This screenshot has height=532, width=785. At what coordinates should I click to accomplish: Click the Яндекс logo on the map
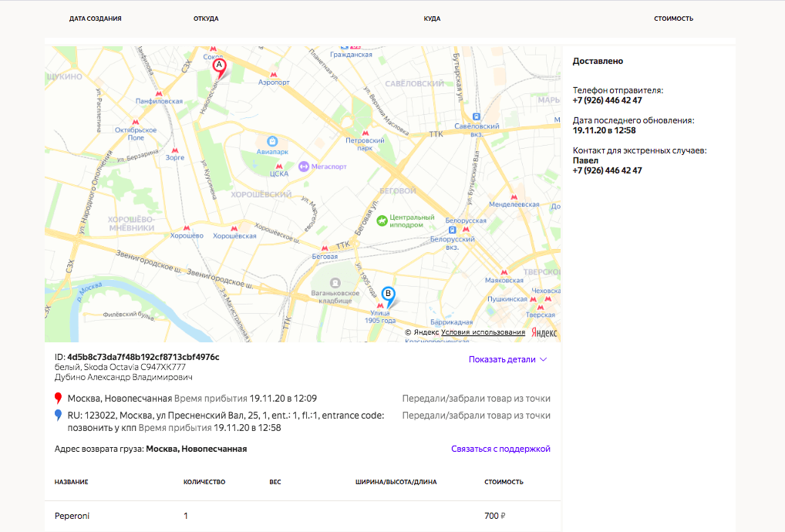(x=544, y=333)
